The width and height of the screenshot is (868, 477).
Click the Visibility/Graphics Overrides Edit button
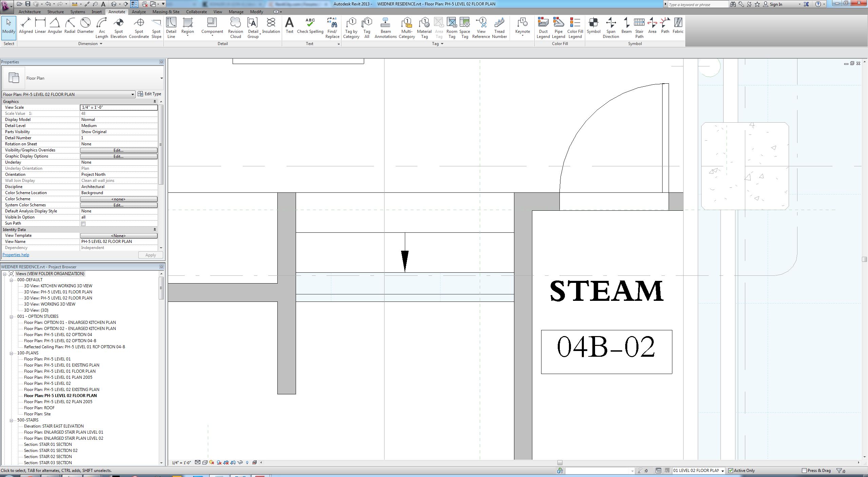click(119, 150)
